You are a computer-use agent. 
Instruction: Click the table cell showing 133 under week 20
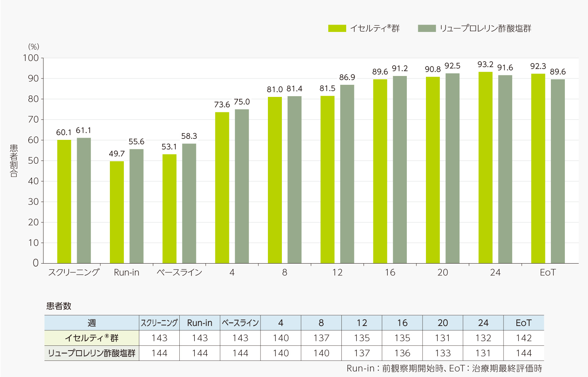[x=443, y=353]
